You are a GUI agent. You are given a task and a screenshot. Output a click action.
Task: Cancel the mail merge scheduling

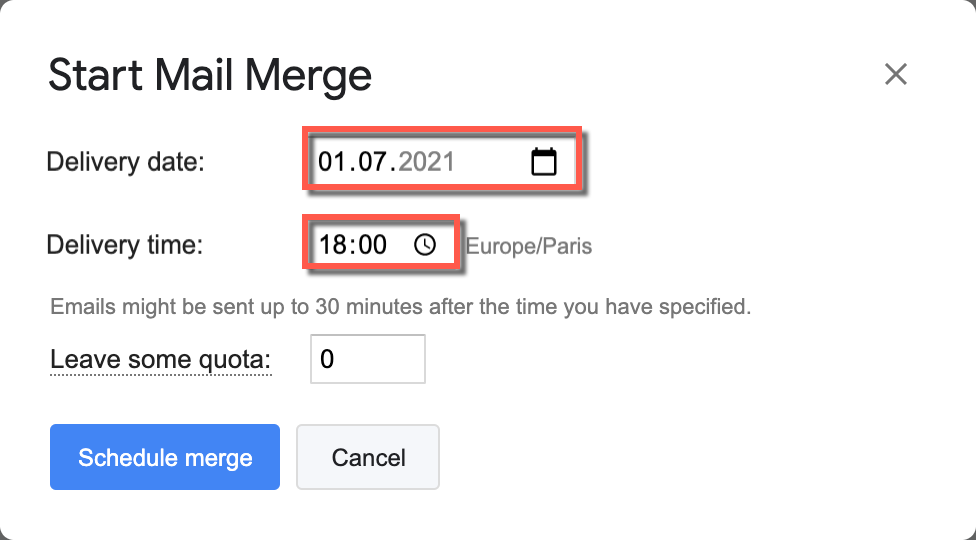pos(368,458)
